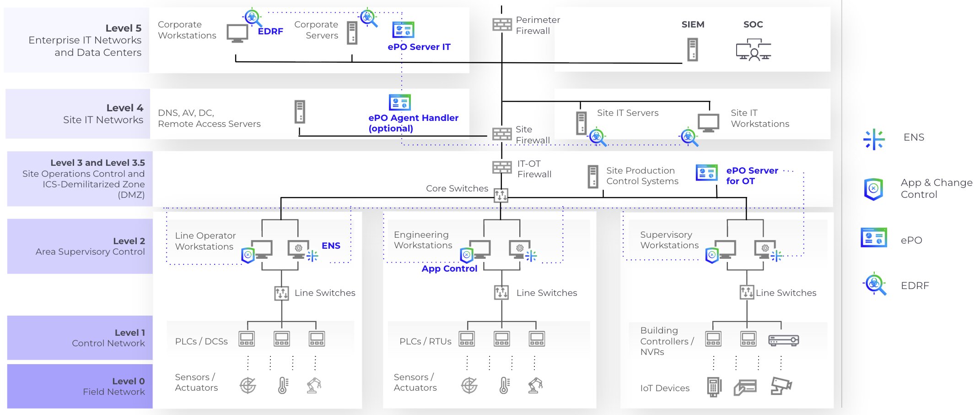
Task: Click the Perimeter Firewall icon
Action: 502,25
